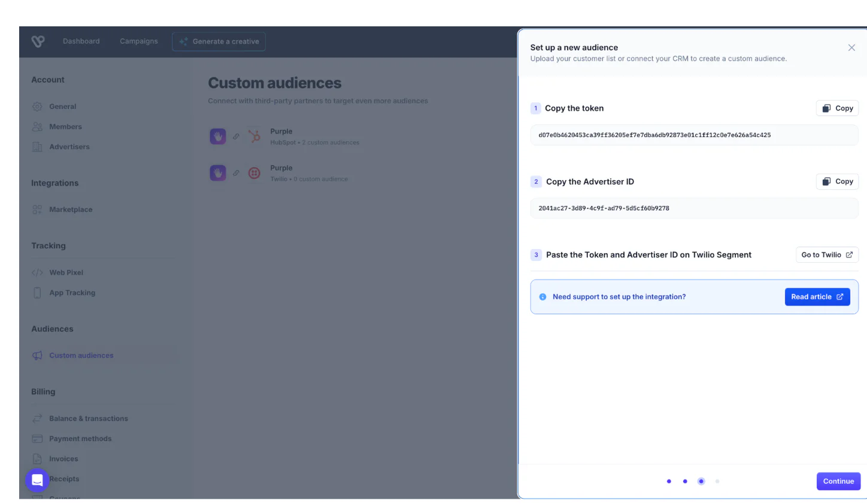Click the App Tracking phone icon
Screen dimensions: 867x504
[x=37, y=293]
